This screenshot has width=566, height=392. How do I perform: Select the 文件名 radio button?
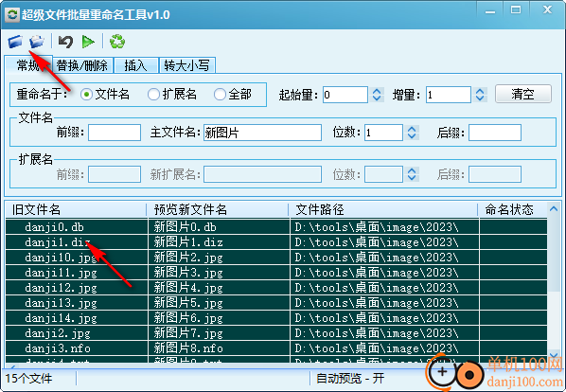(x=86, y=95)
